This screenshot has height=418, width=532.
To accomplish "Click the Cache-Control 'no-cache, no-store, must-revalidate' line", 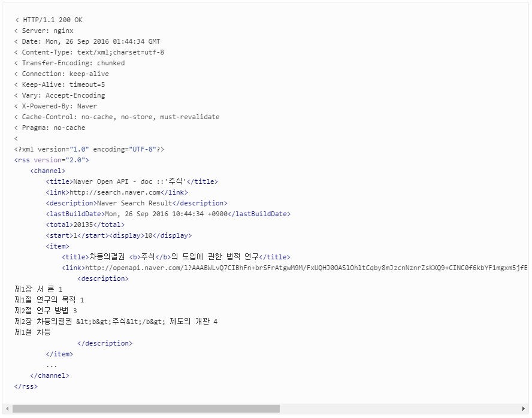I will (117, 117).
